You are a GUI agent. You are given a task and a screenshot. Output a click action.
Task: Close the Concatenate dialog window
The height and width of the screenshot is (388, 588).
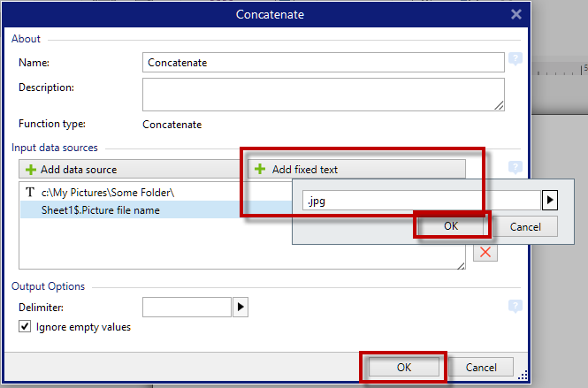516,13
